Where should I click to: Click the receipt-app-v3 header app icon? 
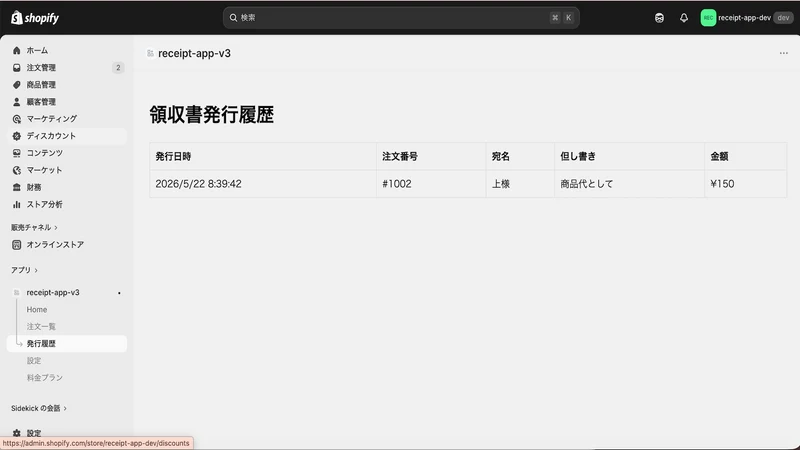click(x=150, y=53)
